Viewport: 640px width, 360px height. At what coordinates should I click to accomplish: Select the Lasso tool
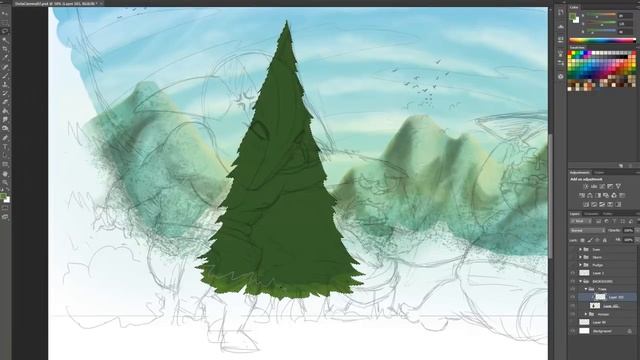tap(5, 31)
